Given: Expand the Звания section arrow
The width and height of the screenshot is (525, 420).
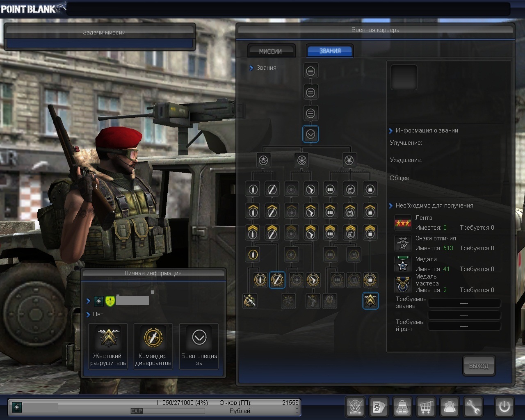Looking at the screenshot, I should click(x=251, y=68).
